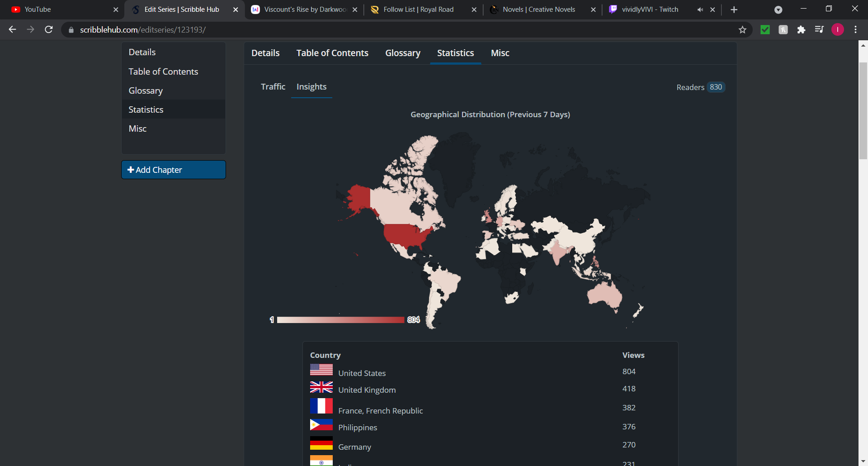The image size is (868, 466).
Task: Switch to the Traffic sub-tab
Action: pyautogui.click(x=273, y=86)
